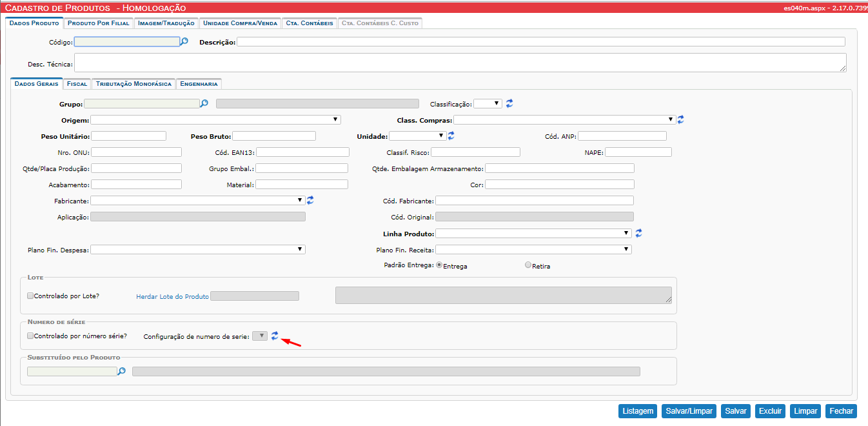Enable Controlado por Lote checkbox

point(30,296)
